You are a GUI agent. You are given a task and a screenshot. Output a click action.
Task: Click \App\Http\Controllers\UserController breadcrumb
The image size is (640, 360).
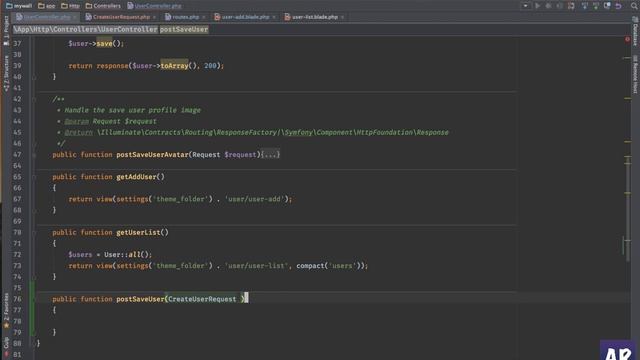pos(85,29)
